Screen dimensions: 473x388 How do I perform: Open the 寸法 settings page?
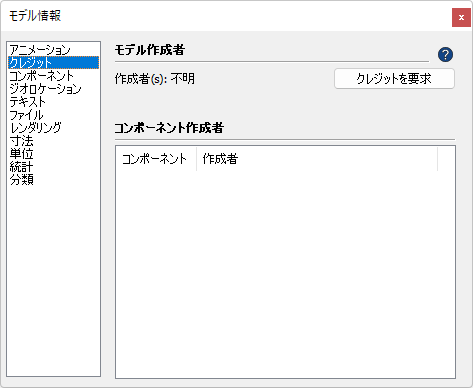[53, 141]
